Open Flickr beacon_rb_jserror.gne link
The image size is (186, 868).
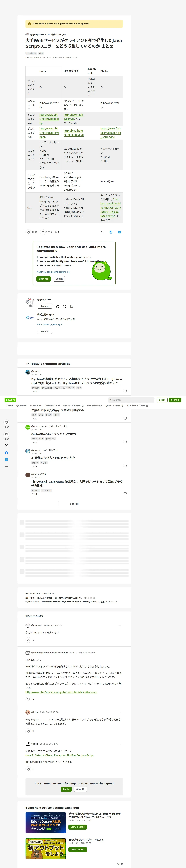coord(110,133)
